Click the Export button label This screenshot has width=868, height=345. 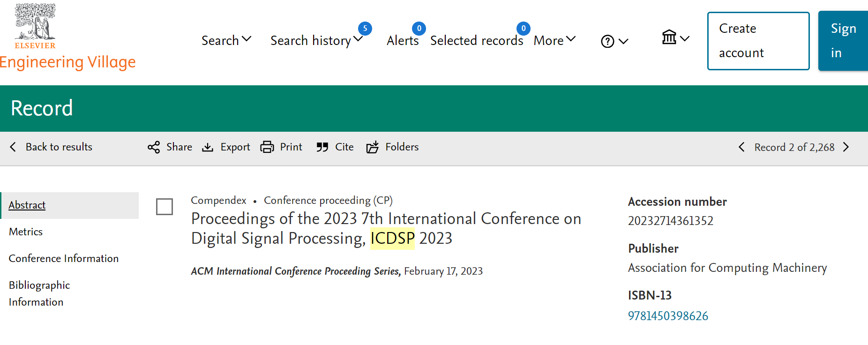tap(235, 147)
